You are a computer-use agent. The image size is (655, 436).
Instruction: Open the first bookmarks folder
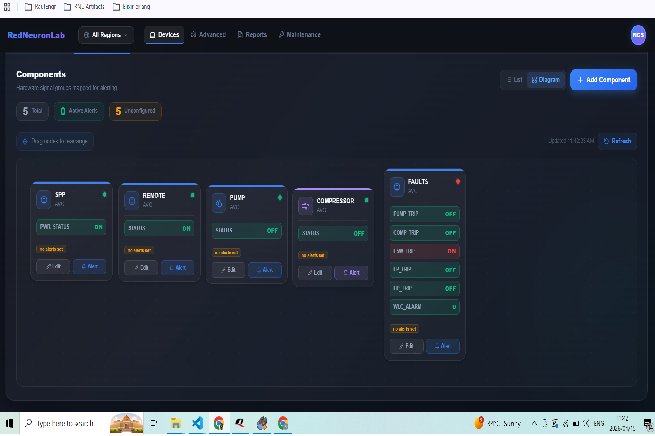tap(41, 7)
